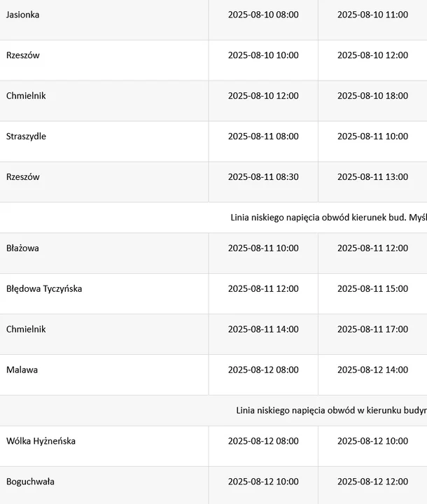Screen dimensions: 427x504
Task: Select the Błędowa Tyczyńska location cell
Action: tap(104, 294)
